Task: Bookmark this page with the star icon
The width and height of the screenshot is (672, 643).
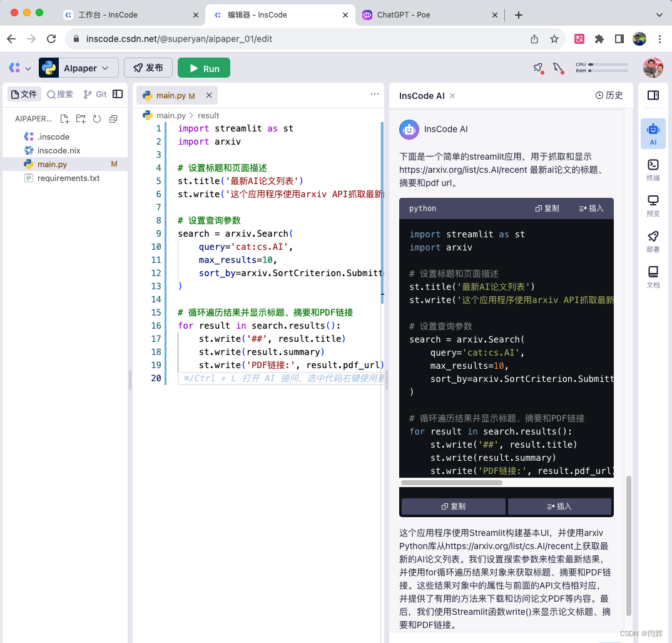Action: (554, 39)
